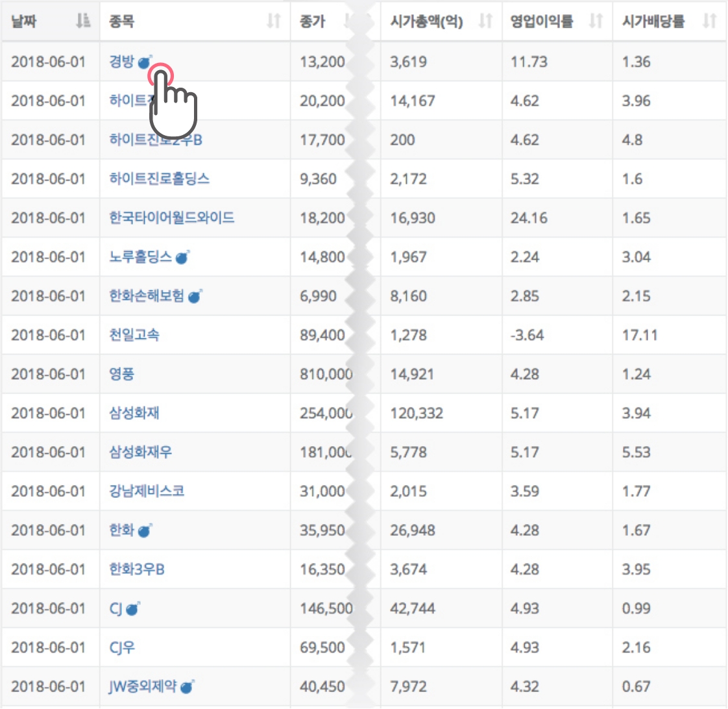Viewport: 728px width, 709px height.
Task: Click the bomb icon next to 한화손해보험
Action: click(x=195, y=296)
